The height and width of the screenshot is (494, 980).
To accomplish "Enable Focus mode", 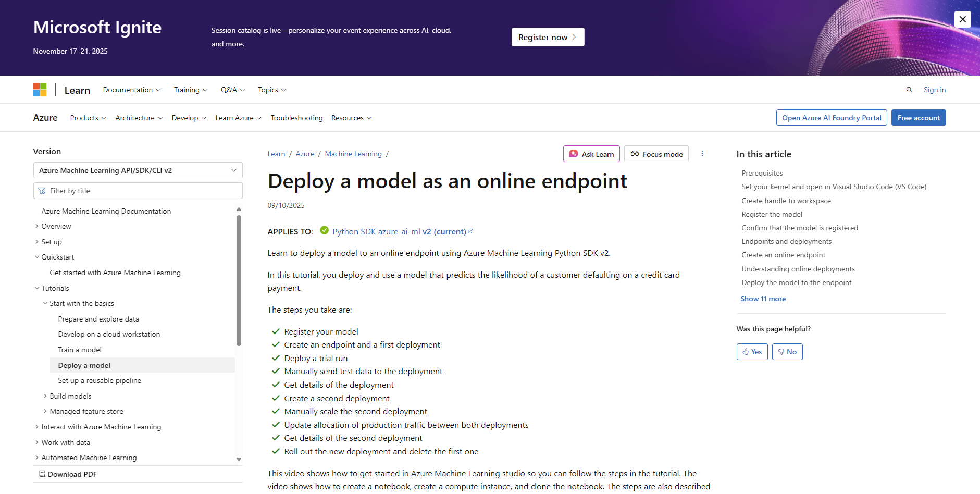I will (656, 154).
